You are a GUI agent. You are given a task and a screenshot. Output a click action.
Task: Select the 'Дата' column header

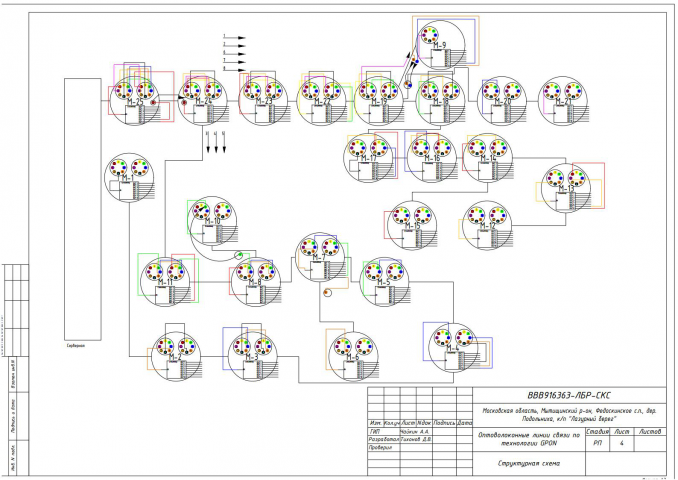(464, 423)
